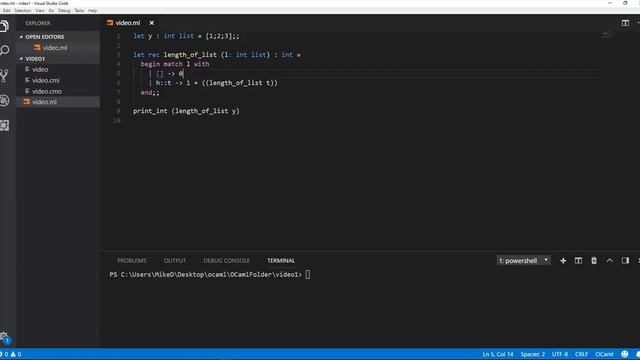Click the 'let rec length_of_list' code line
The height and width of the screenshot is (360, 640).
point(217,55)
